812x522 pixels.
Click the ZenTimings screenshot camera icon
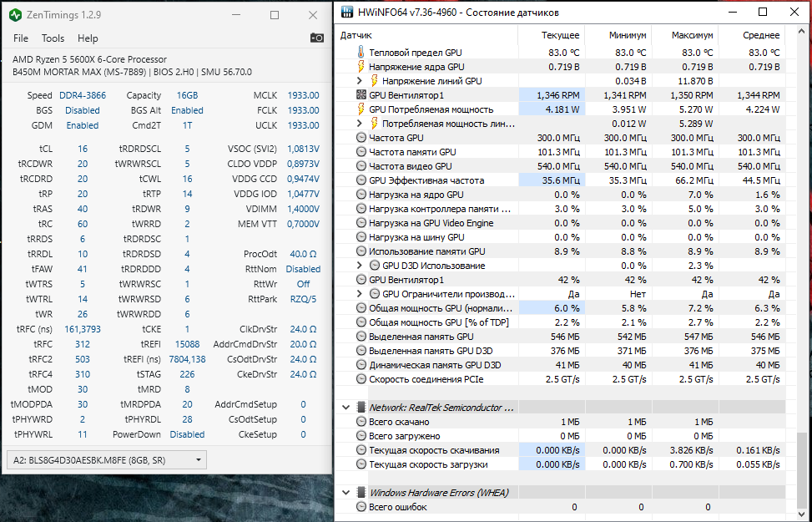click(x=317, y=38)
